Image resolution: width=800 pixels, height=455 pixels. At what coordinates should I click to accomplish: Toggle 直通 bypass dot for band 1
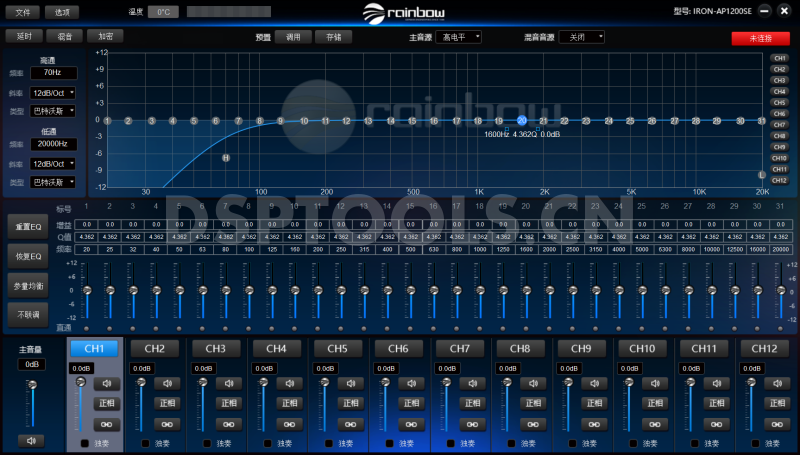[87, 328]
